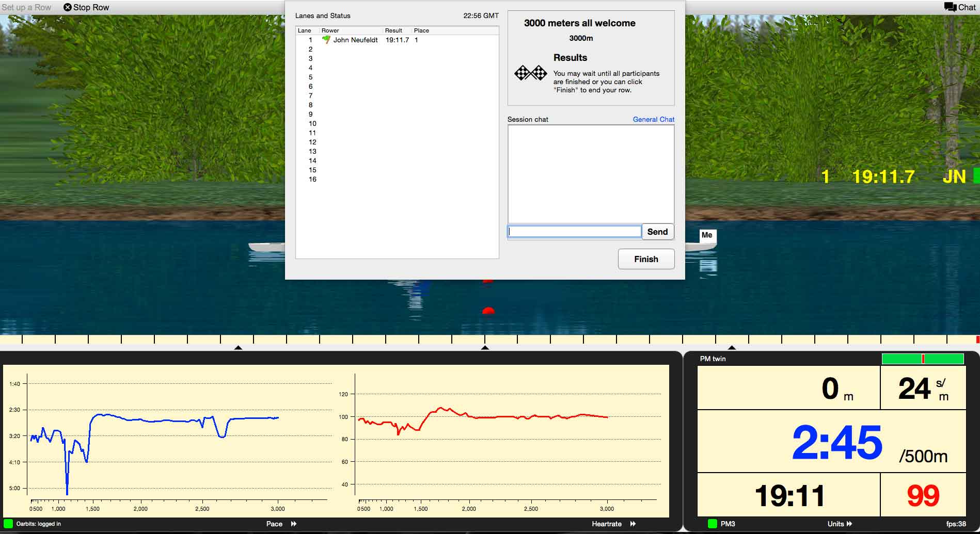Click the checkered flags Results icon
980x534 pixels.
tap(531, 73)
